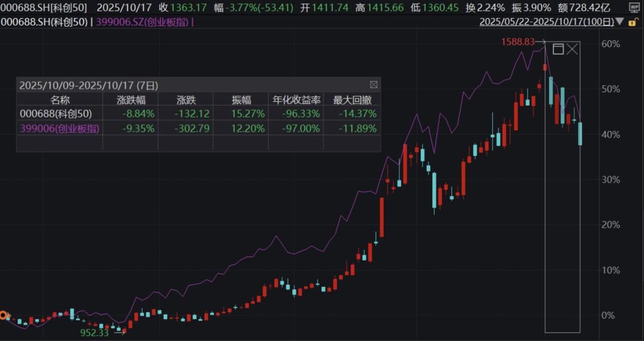Screen dimensions: 644x341
Task: Click the orange circle marker at chart start
Action: point(3,315)
